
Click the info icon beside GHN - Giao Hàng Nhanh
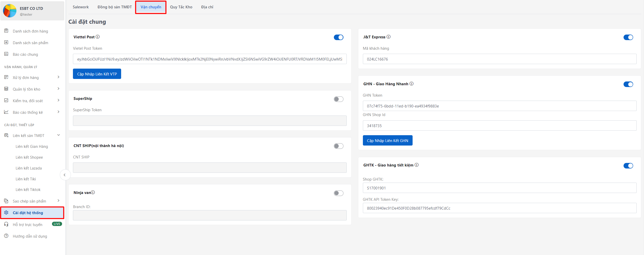click(411, 84)
